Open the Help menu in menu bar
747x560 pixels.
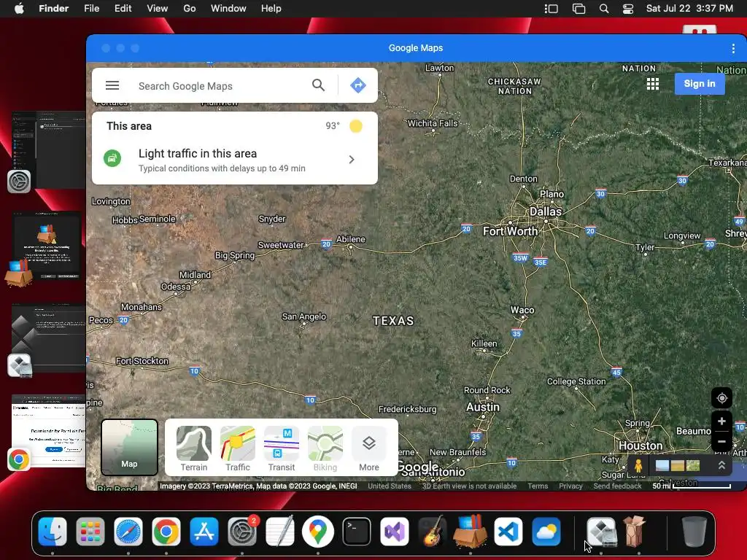coord(271,9)
